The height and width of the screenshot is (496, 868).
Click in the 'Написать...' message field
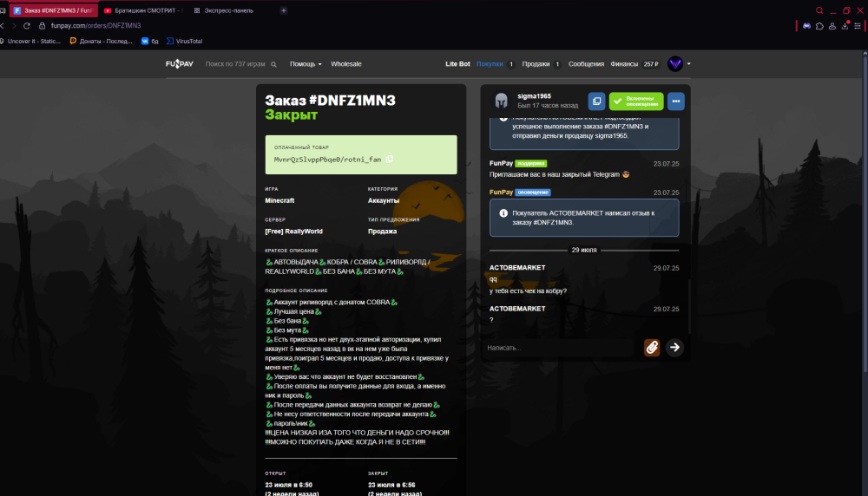(560, 348)
